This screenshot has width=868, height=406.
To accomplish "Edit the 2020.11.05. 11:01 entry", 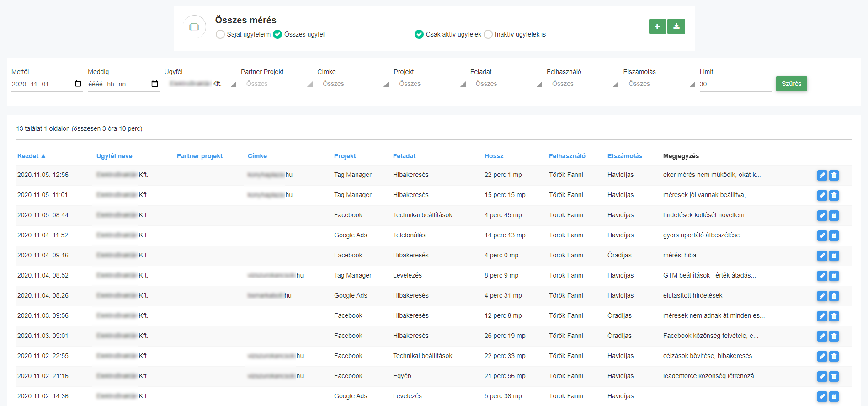I will [x=822, y=195].
